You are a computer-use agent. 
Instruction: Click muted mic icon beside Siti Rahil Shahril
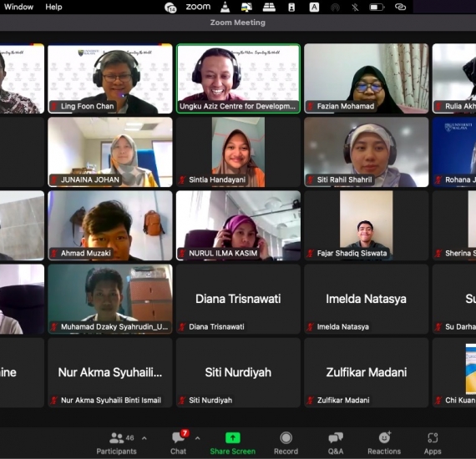tap(311, 179)
